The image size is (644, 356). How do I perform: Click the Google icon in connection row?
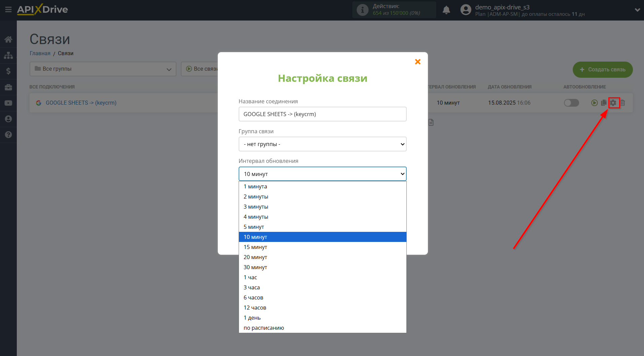[39, 103]
